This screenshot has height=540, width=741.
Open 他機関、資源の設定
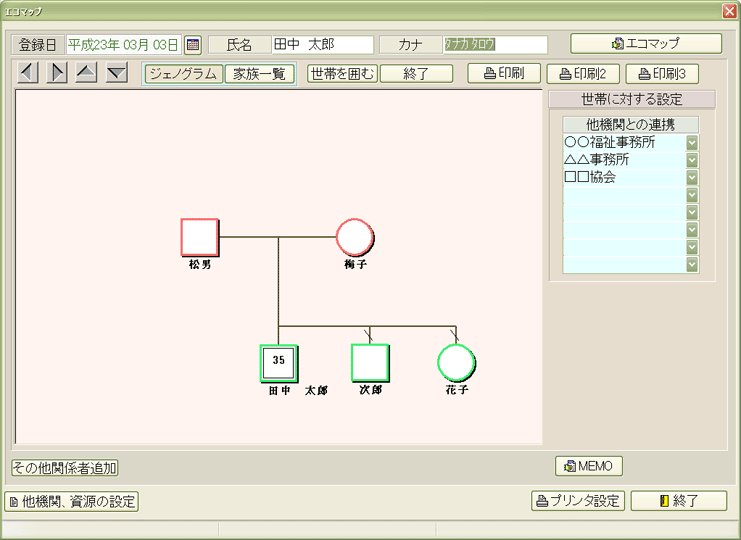click(71, 501)
